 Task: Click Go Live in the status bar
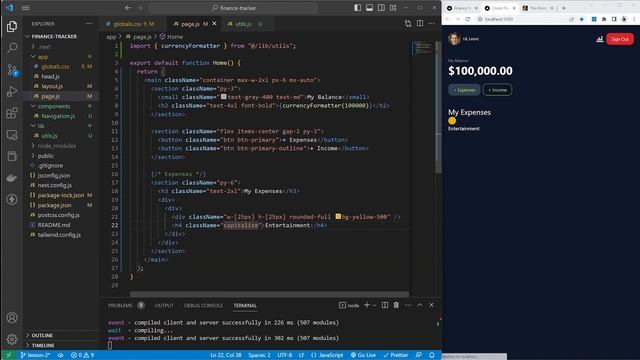[363, 355]
